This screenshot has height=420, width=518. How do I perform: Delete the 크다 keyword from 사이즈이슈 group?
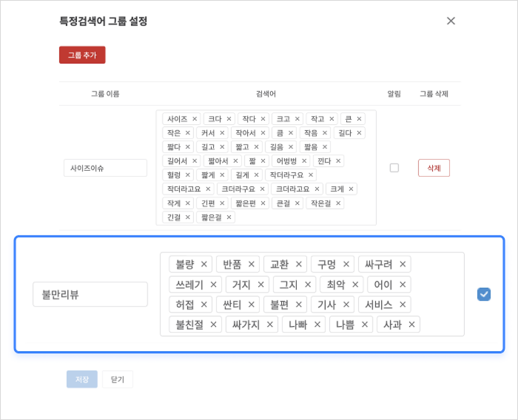(229, 119)
